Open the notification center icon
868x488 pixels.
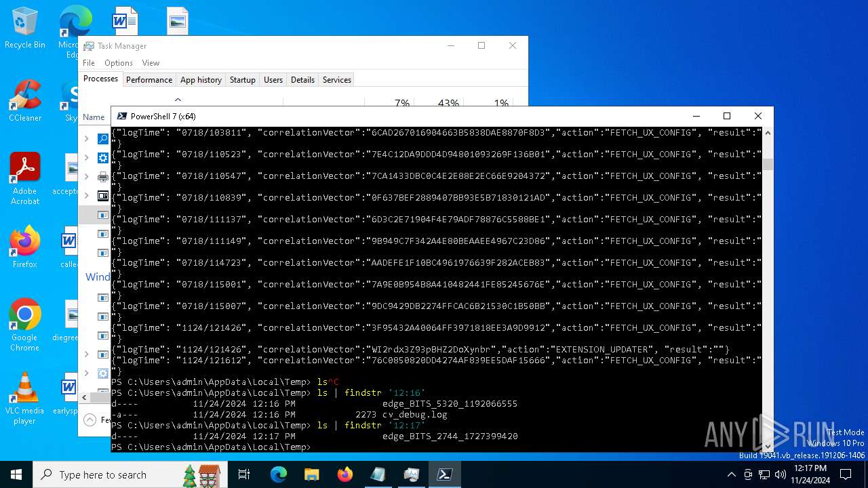pyautogui.click(x=846, y=474)
